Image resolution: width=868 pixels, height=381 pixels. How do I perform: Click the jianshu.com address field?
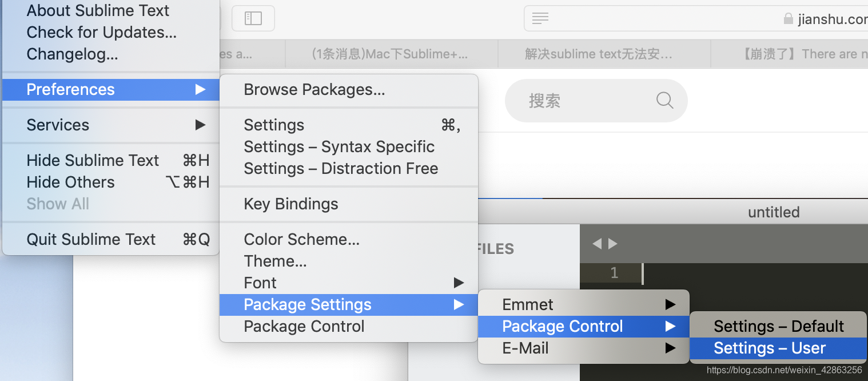click(696, 18)
